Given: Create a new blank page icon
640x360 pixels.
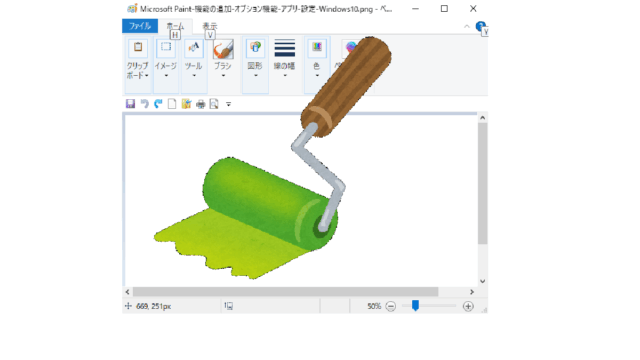Looking at the screenshot, I should 172,104.
